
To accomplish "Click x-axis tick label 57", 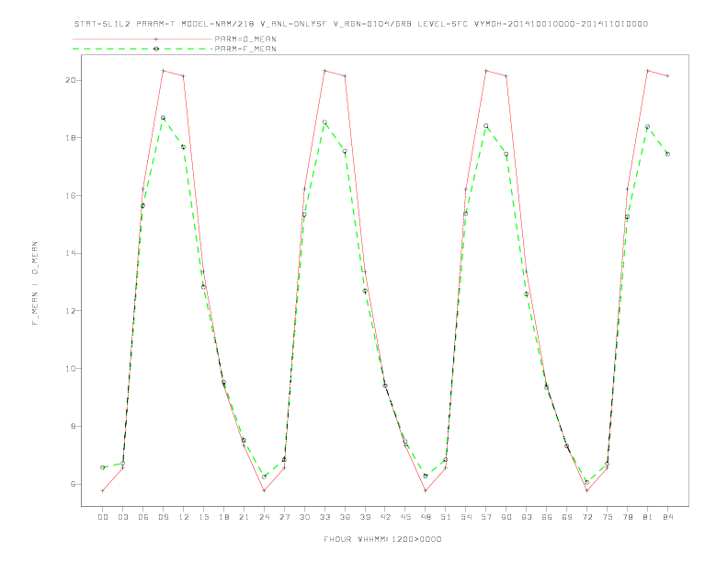I will [486, 517].
